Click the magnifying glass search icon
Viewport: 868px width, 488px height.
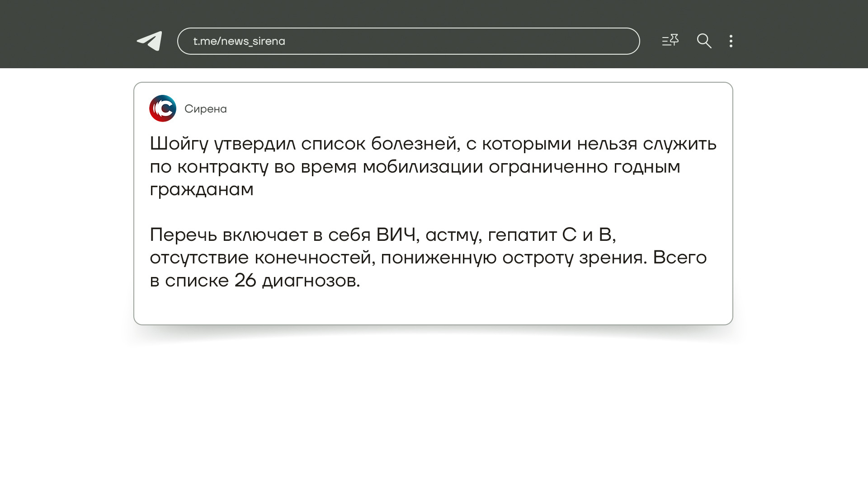pos(704,41)
